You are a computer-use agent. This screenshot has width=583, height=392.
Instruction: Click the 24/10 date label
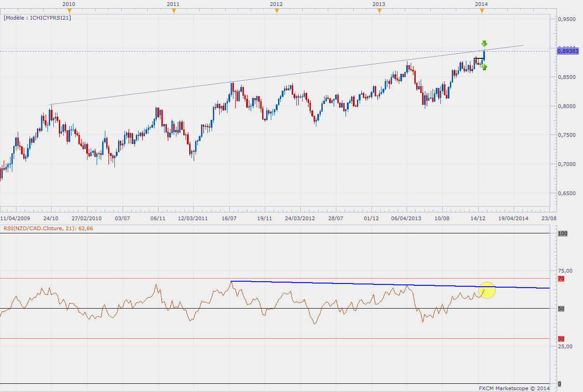pyautogui.click(x=50, y=218)
